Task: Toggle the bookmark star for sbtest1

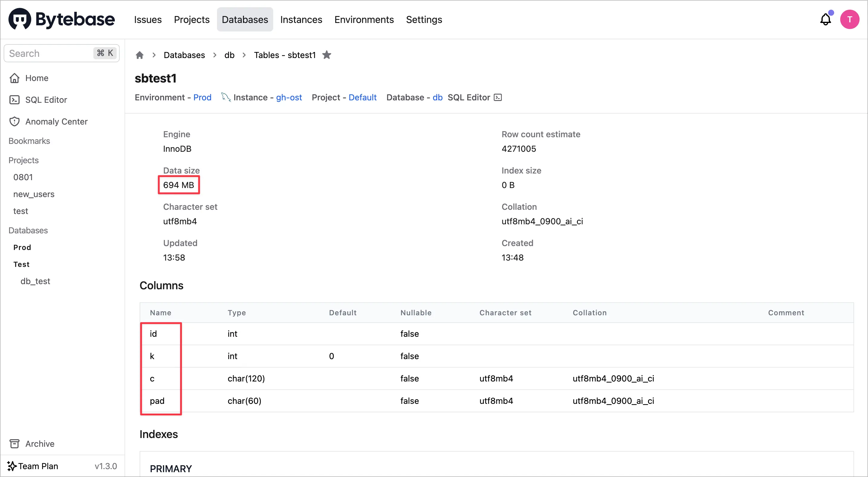Action: pyautogui.click(x=326, y=55)
